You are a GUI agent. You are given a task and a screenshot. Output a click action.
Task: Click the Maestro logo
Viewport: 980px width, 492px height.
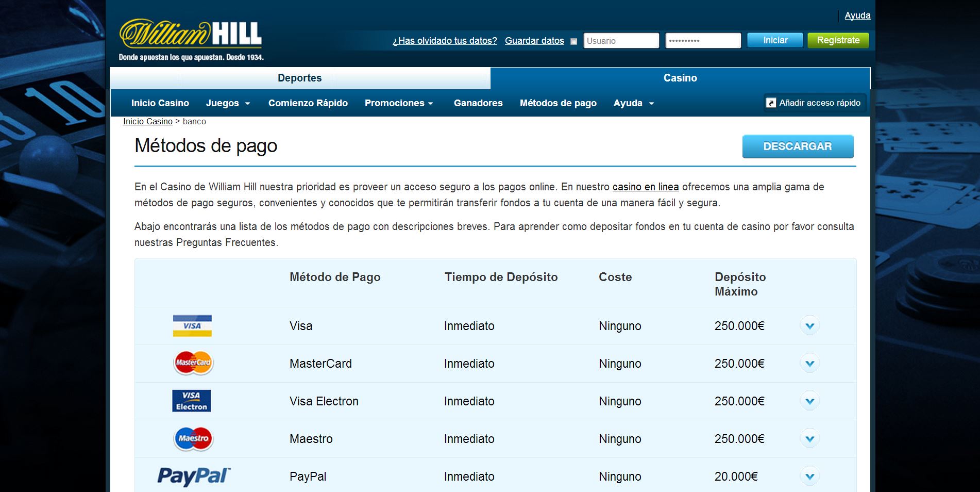point(193,439)
